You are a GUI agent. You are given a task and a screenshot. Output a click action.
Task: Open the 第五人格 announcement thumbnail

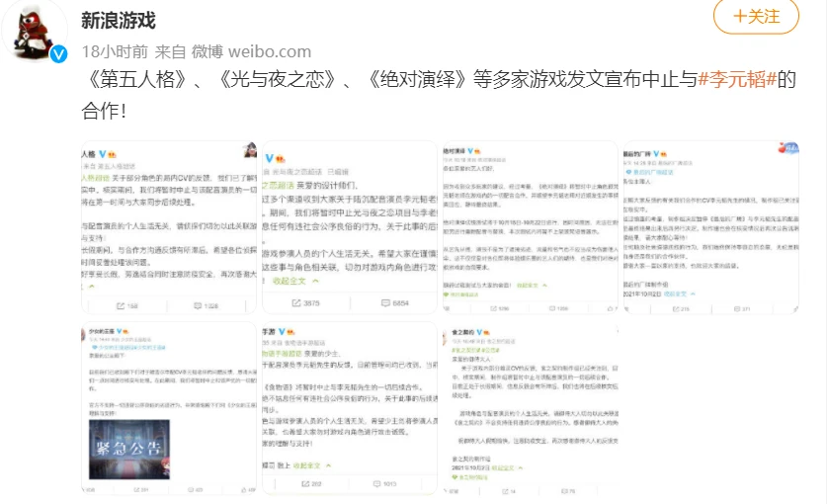pyautogui.click(x=169, y=227)
